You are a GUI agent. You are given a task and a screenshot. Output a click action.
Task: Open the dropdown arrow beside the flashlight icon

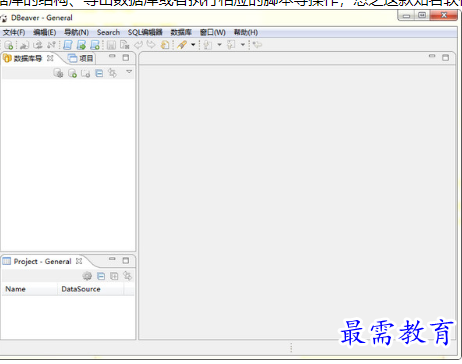(x=193, y=45)
